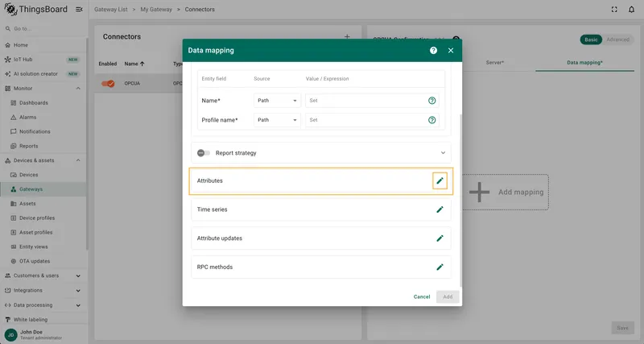Viewport: 644px width, 344px height.
Task: Expand the Customers & users group
Action: (x=78, y=276)
